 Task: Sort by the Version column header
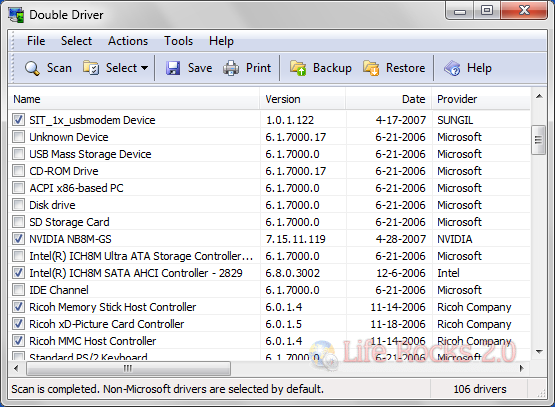(x=303, y=99)
